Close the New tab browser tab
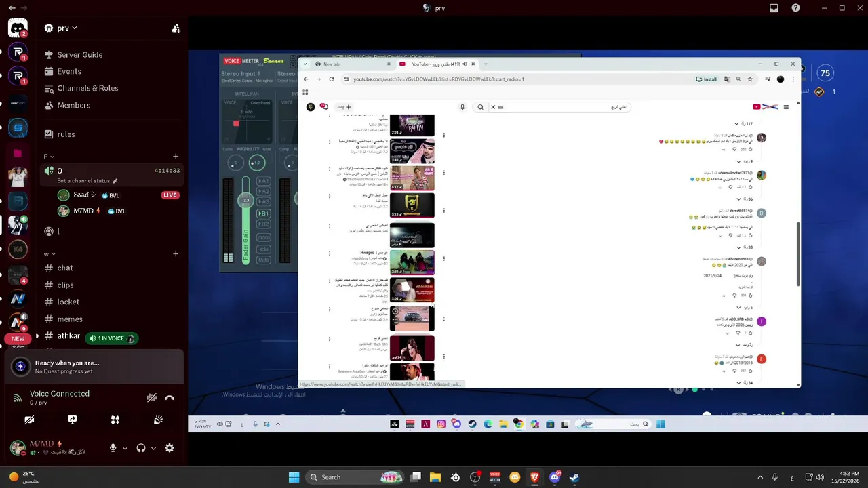The height and width of the screenshot is (488, 868). (x=389, y=64)
